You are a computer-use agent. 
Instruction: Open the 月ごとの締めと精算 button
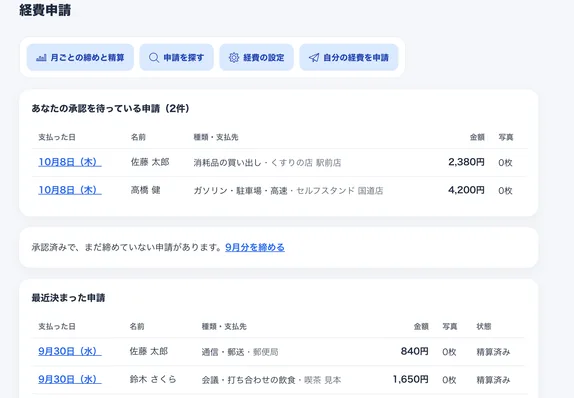(80, 57)
